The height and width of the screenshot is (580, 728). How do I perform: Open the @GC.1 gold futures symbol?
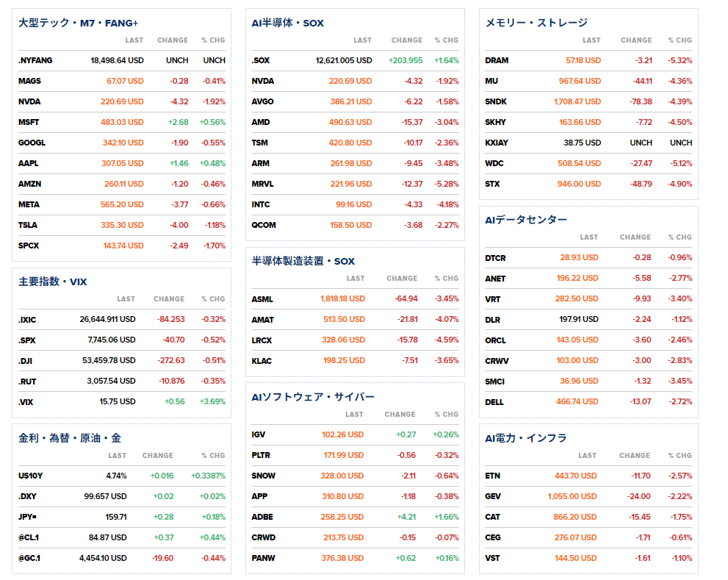pos(29,558)
